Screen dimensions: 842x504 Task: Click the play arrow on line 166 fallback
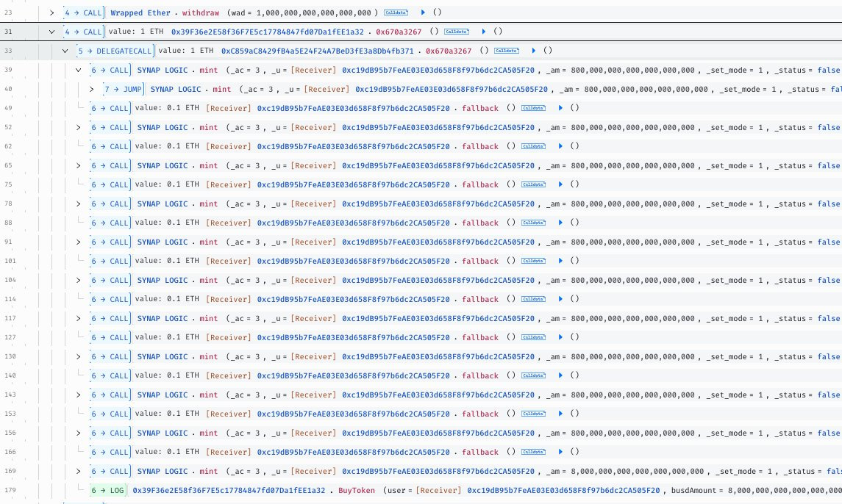(x=560, y=452)
